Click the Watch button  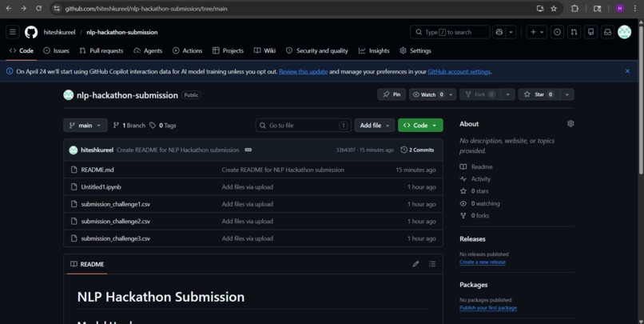(427, 94)
